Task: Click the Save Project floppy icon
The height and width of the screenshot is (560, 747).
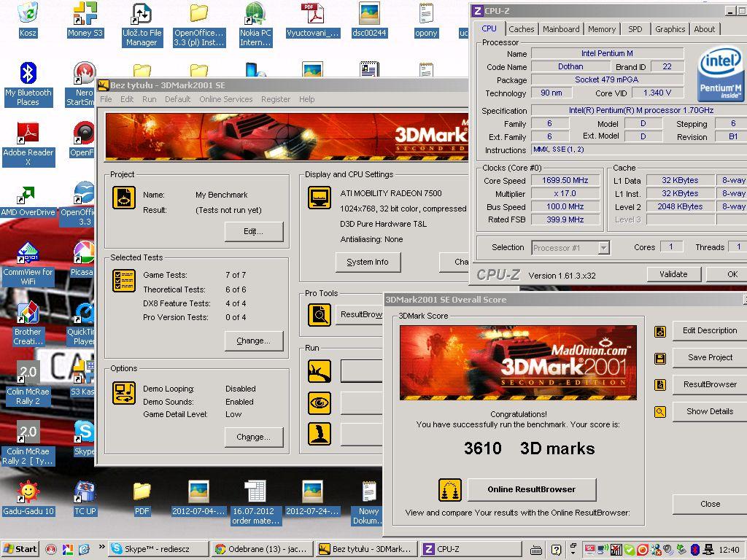Action: click(x=660, y=359)
